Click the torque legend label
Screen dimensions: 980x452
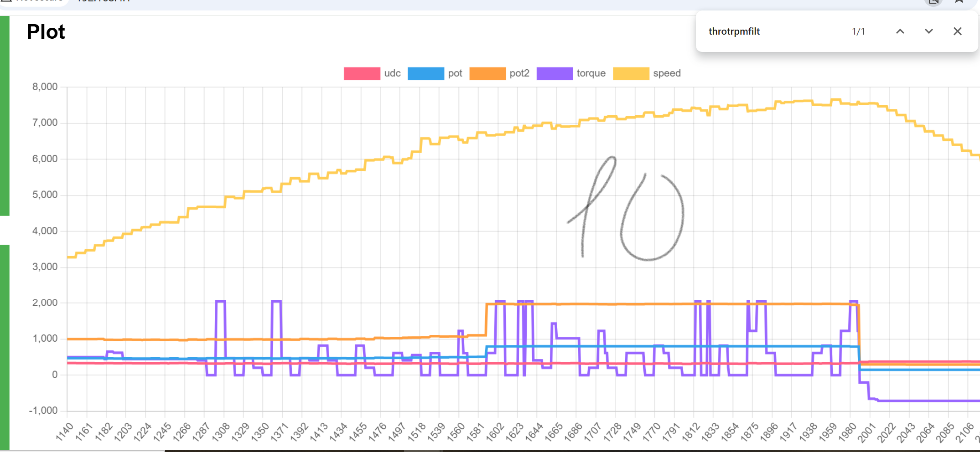591,73
